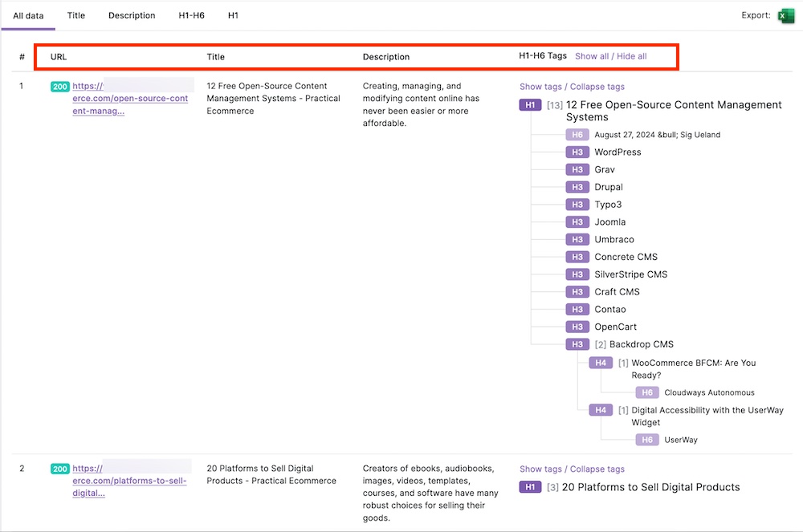Image resolution: width=803 pixels, height=532 pixels.
Task: Click the 200 status badge in row 2
Action: [60, 469]
